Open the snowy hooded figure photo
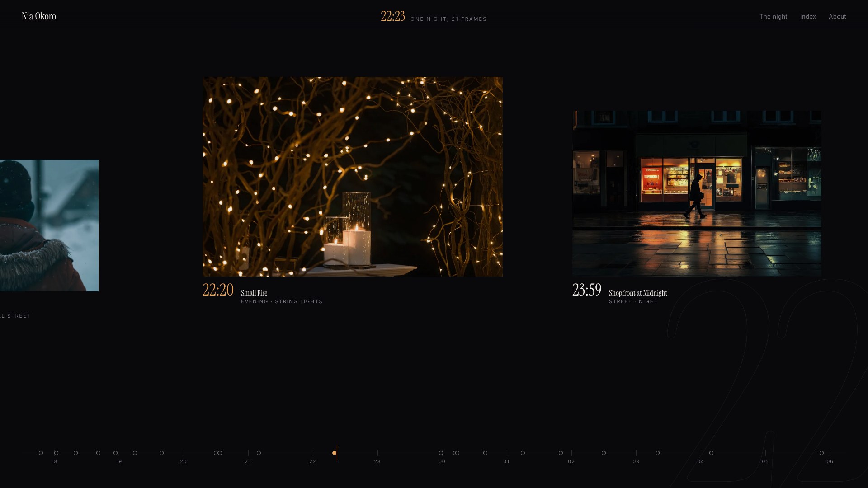This screenshot has width=868, height=488. (x=49, y=225)
